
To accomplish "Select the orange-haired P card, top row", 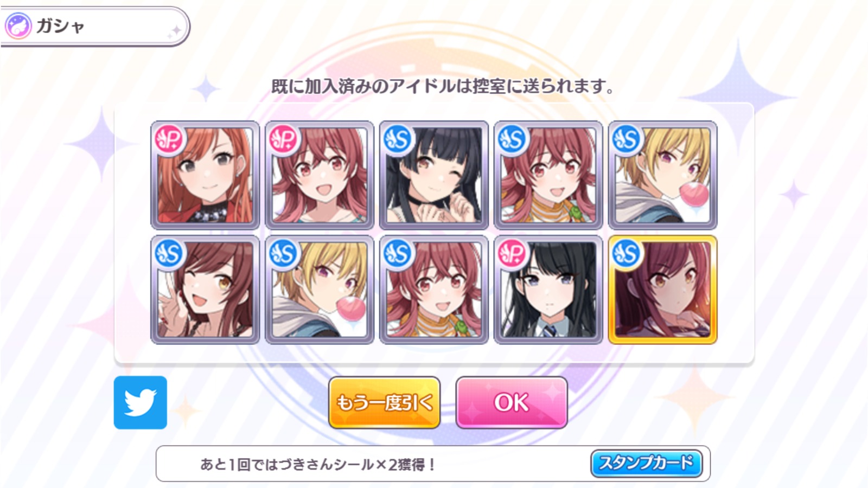I will tap(205, 175).
